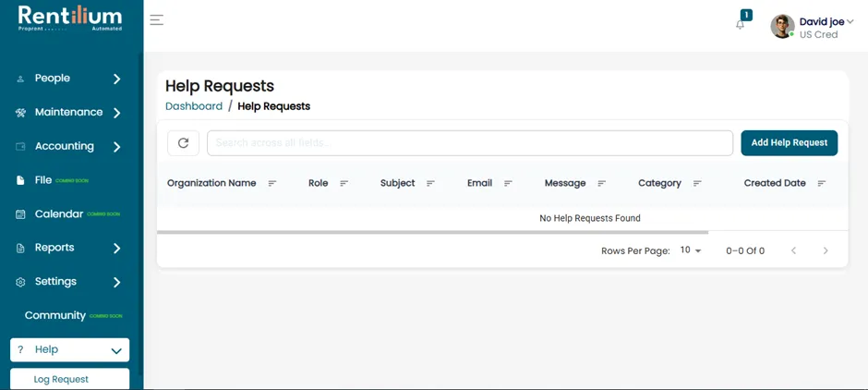The width and height of the screenshot is (868, 390).
Task: Collapse the Help menu chevron
Action: pyautogui.click(x=116, y=350)
